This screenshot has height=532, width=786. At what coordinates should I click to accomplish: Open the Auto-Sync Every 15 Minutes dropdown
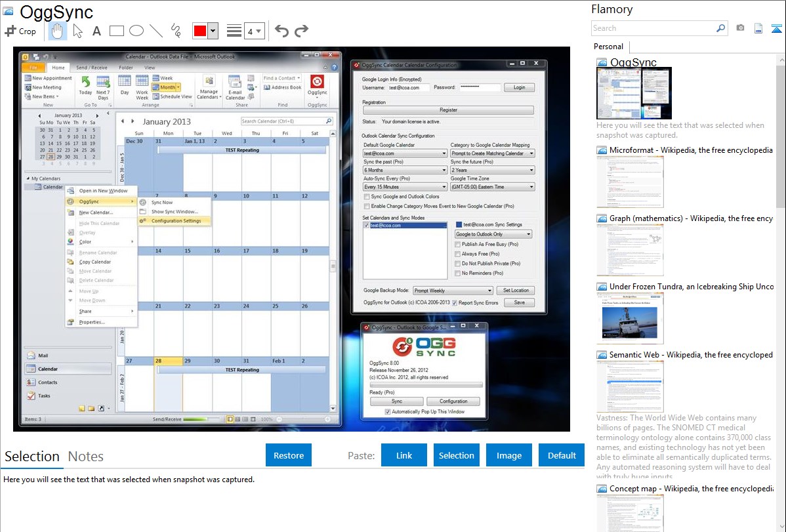tap(405, 186)
